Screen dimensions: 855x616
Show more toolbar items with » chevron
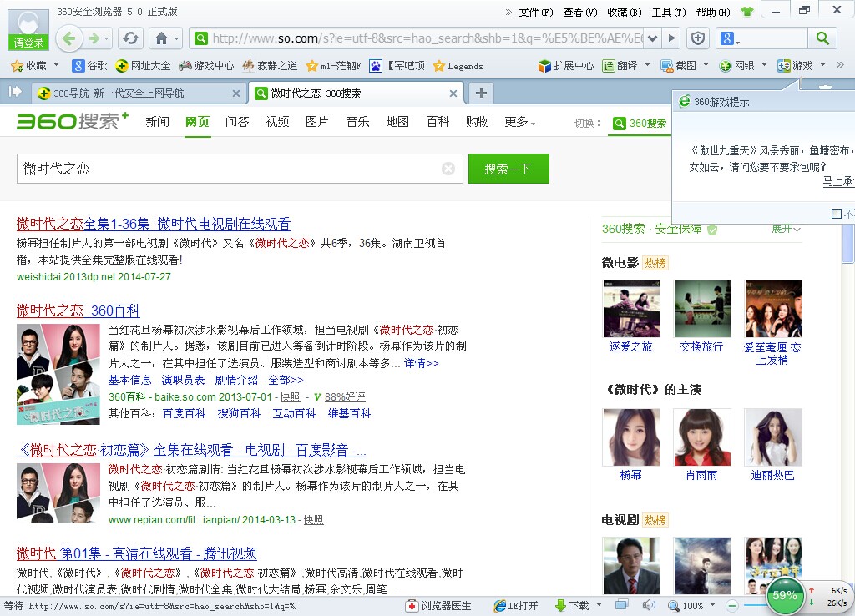pos(840,65)
